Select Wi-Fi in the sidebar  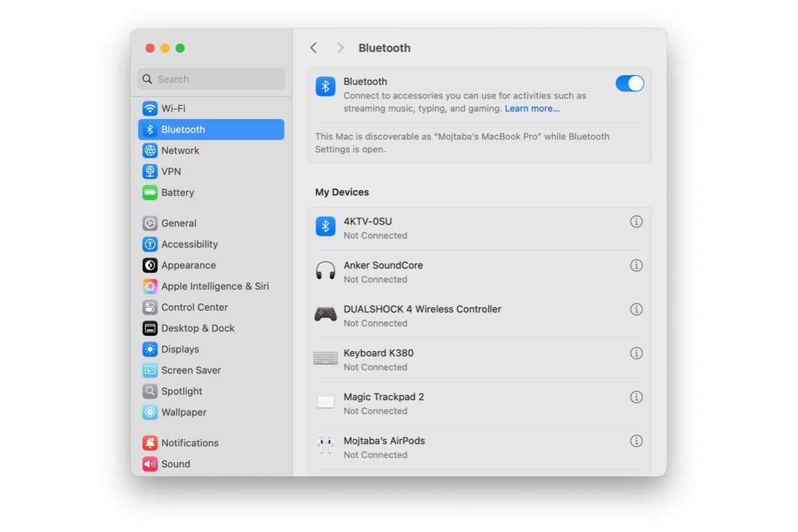pyautogui.click(x=211, y=108)
